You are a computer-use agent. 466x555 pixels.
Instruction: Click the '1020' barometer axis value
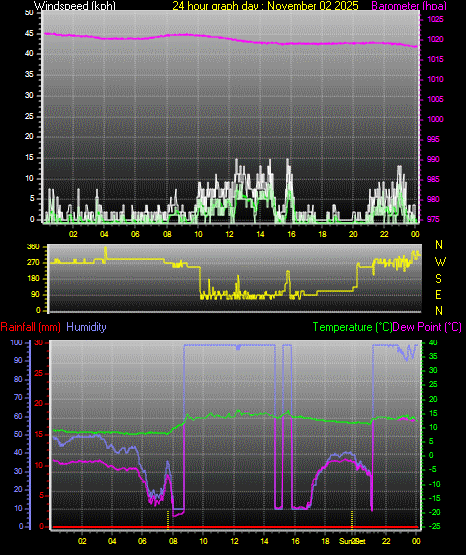coord(435,39)
